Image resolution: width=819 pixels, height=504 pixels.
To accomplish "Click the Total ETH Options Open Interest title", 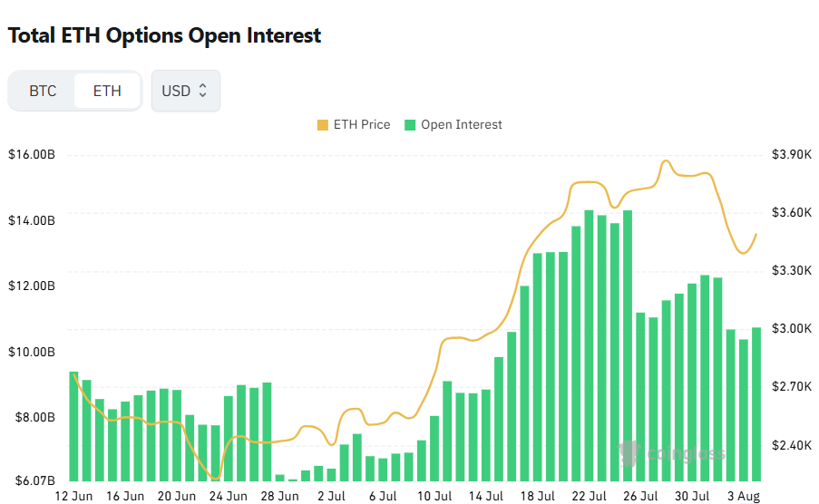I will (164, 35).
